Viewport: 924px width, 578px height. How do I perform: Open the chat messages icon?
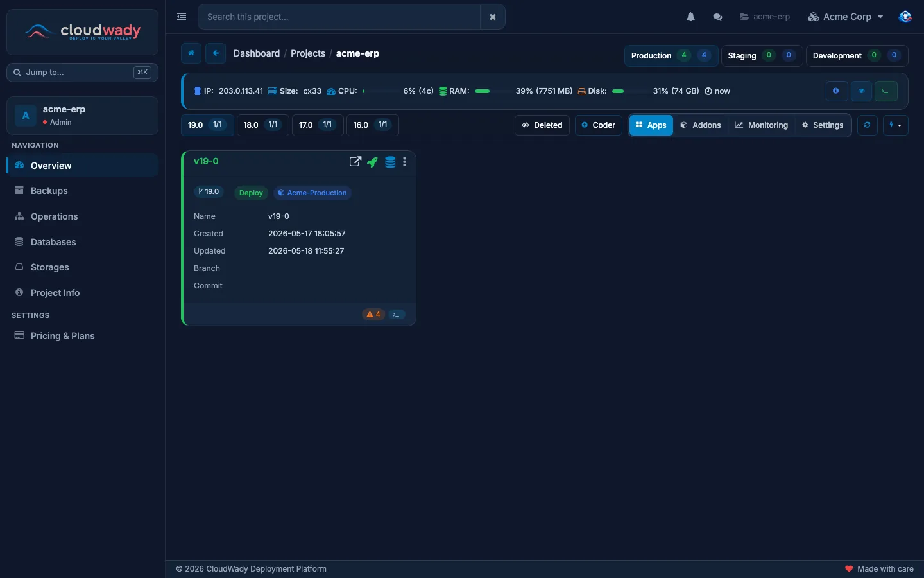pyautogui.click(x=717, y=17)
